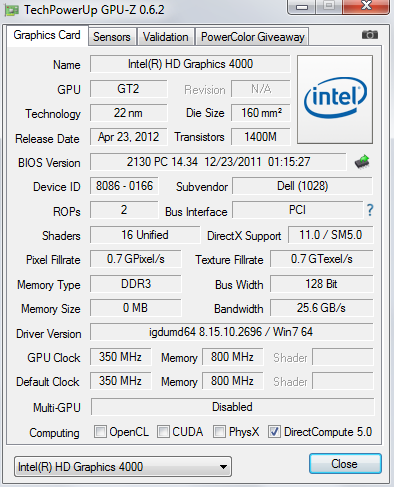Switch to the Sensors tab

[112, 37]
